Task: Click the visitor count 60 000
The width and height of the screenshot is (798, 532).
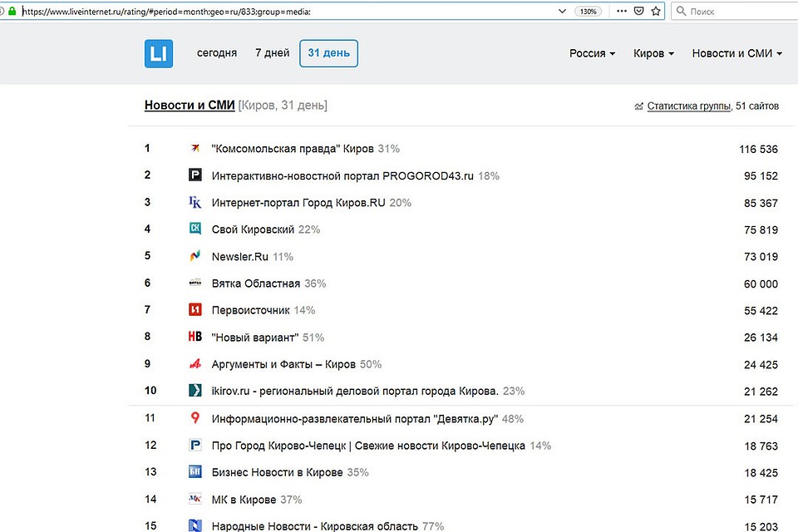Action: tap(761, 283)
